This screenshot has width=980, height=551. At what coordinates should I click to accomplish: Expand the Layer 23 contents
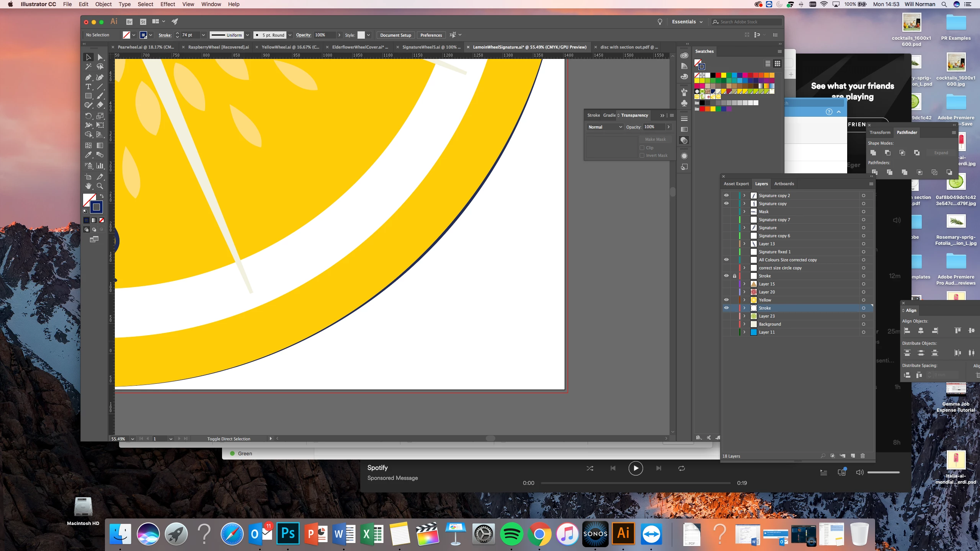pos(744,316)
